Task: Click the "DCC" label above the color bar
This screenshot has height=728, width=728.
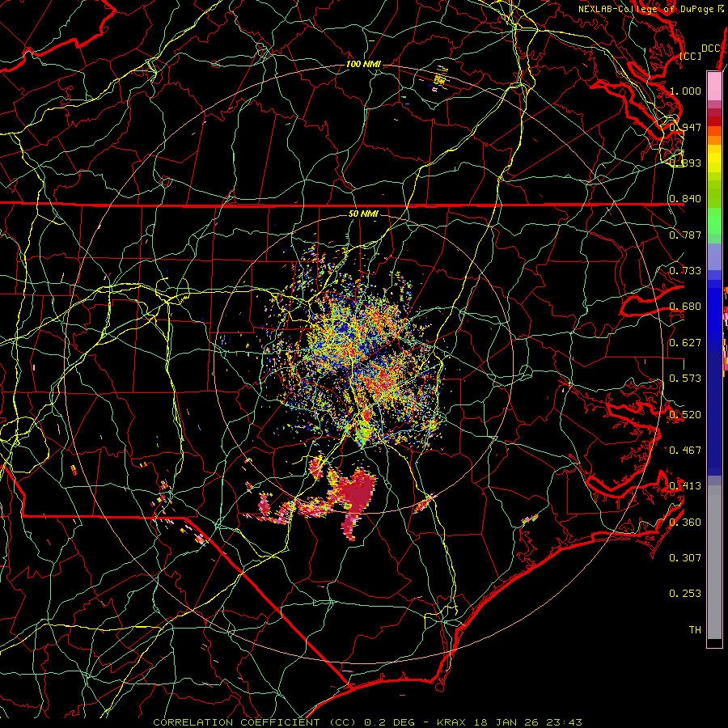Action: coord(710,49)
